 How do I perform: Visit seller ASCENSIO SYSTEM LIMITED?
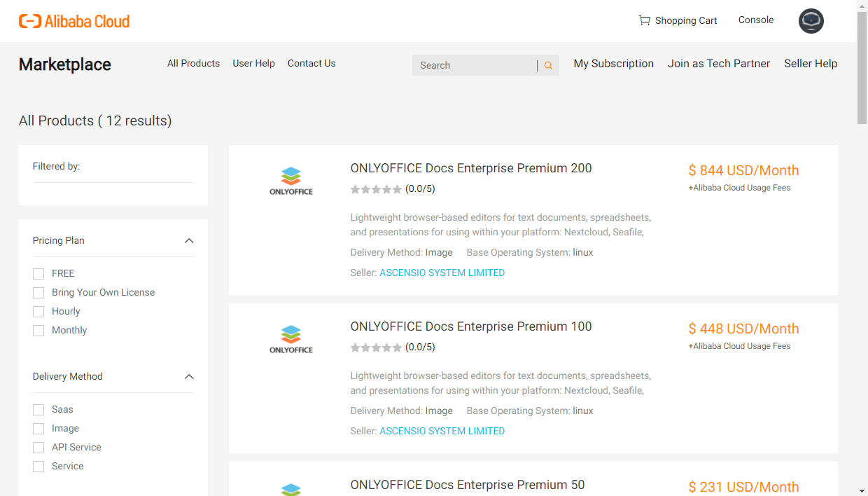coord(442,273)
